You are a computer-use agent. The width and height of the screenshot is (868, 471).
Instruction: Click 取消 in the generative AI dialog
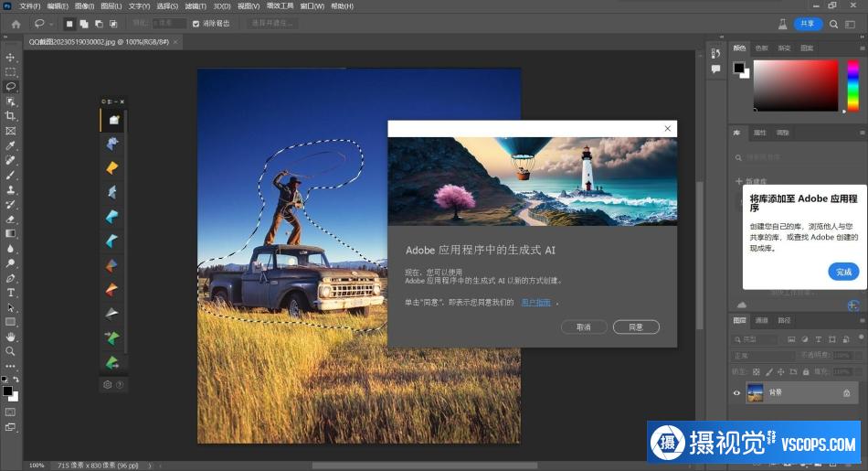pyautogui.click(x=584, y=326)
